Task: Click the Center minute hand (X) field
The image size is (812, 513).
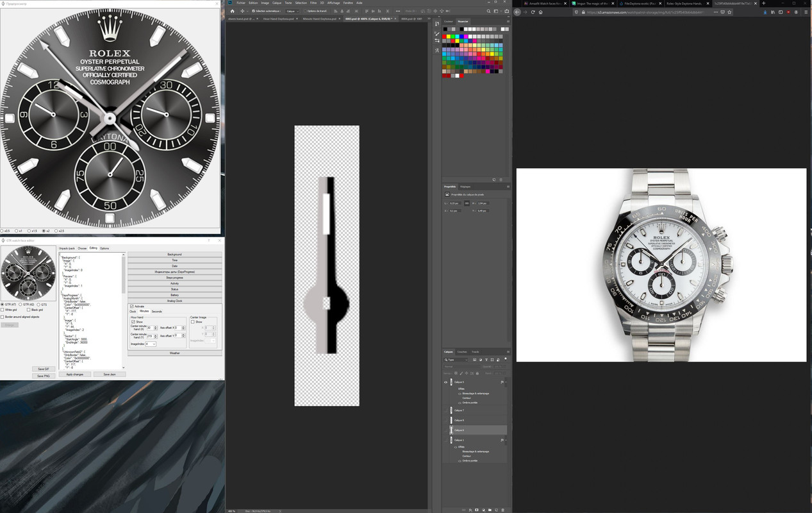Action: [152, 328]
